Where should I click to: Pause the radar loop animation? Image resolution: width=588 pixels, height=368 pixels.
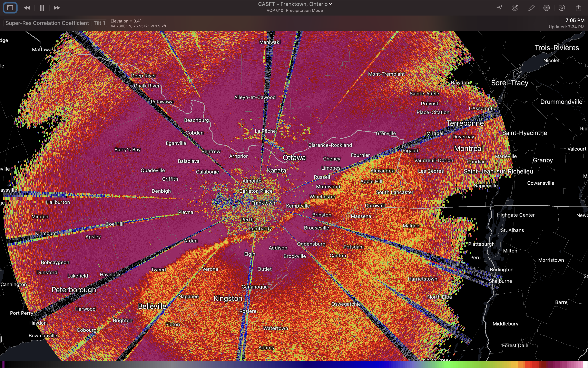point(42,8)
